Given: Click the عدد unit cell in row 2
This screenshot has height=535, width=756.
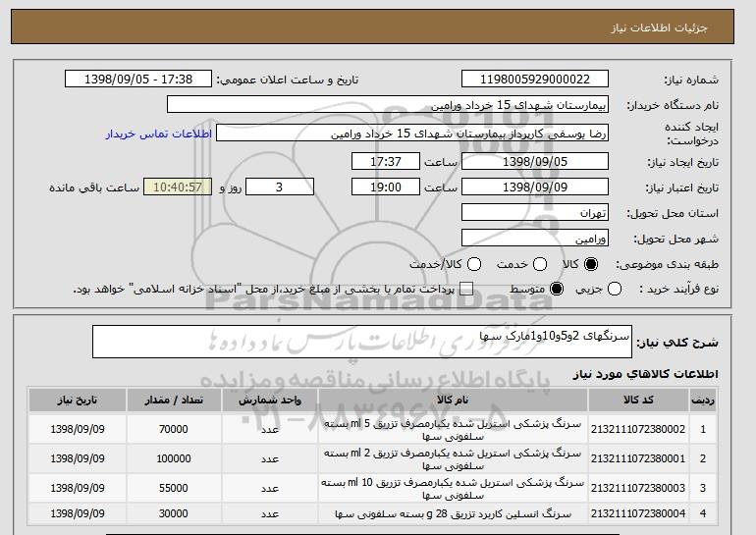Looking at the screenshot, I should tap(270, 458).
